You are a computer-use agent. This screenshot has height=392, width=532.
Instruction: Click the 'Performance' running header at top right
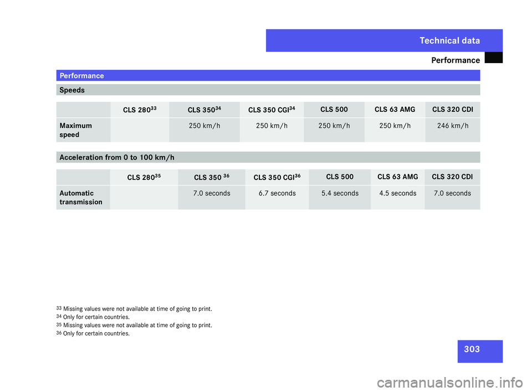pos(456,60)
